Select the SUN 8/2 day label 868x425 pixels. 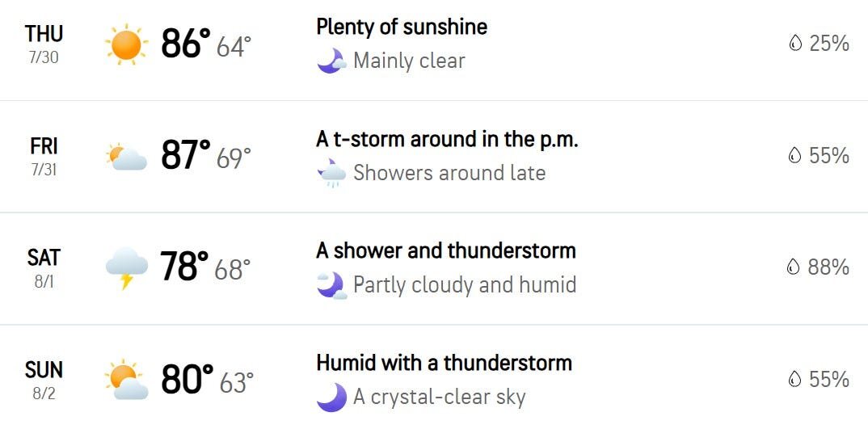[44, 381]
